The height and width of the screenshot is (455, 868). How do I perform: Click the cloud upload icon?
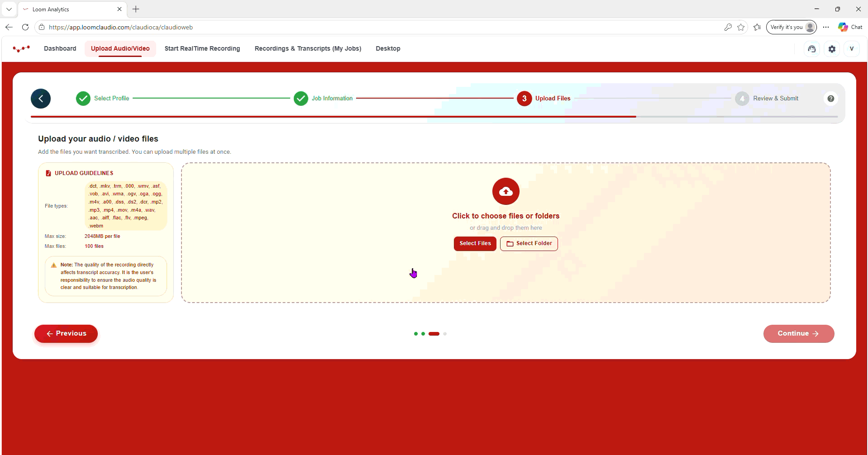click(506, 191)
